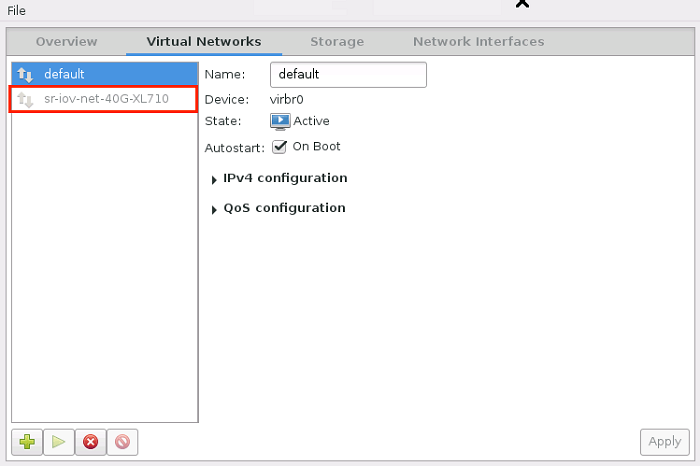The height and width of the screenshot is (466, 700).
Task: Click the Active state monitor icon
Action: [x=280, y=121]
